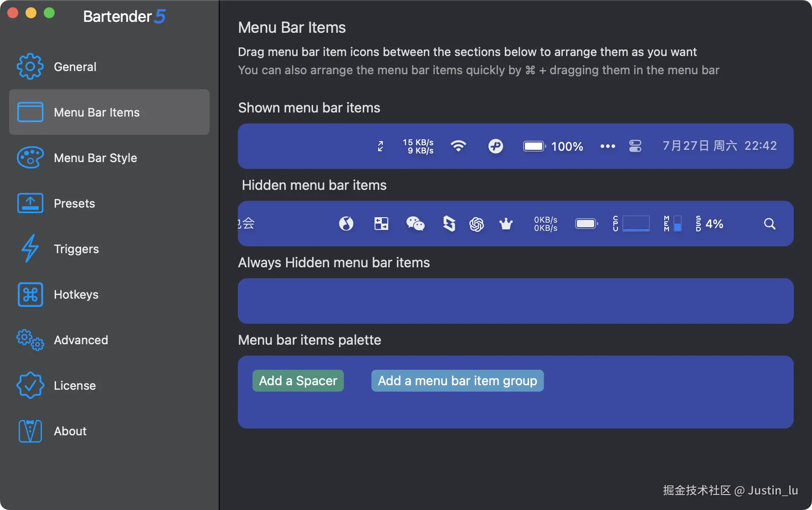
Task: Click the PayPal-style P circle icon
Action: click(x=495, y=146)
